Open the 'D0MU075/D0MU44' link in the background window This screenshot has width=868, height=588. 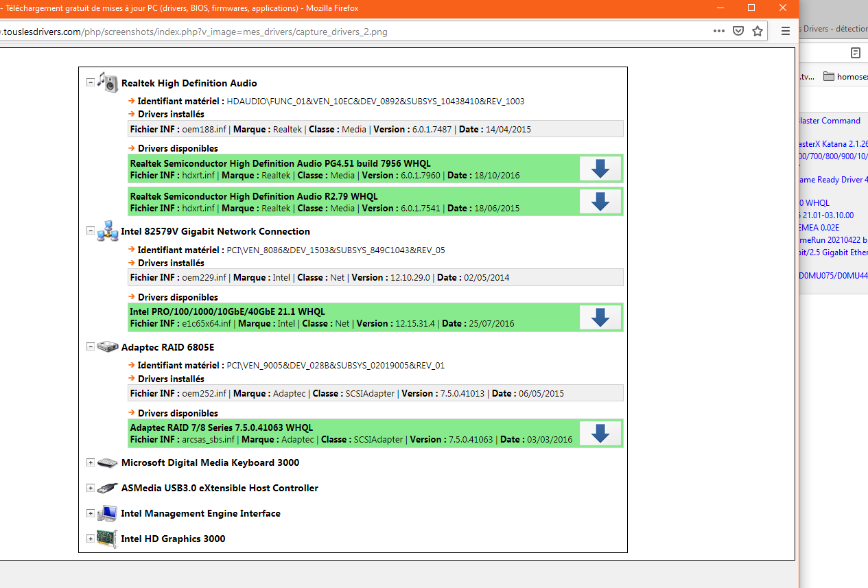pyautogui.click(x=834, y=276)
